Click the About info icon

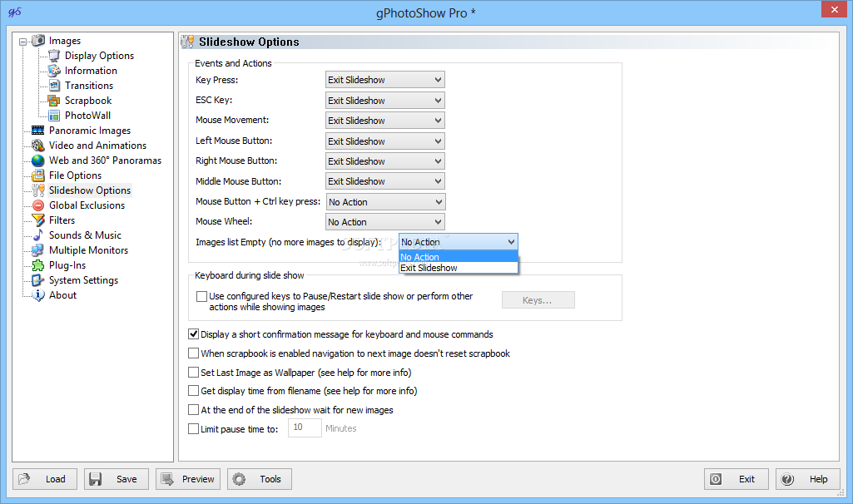pyautogui.click(x=38, y=295)
